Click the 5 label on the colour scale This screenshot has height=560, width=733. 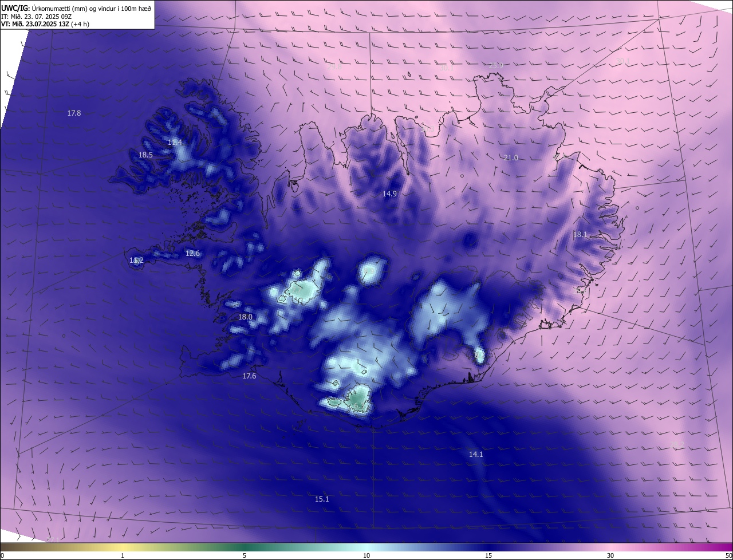tap(245, 555)
